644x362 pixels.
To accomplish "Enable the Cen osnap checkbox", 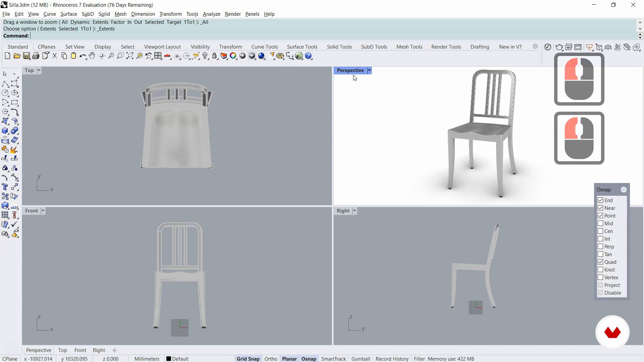I will pos(600,231).
